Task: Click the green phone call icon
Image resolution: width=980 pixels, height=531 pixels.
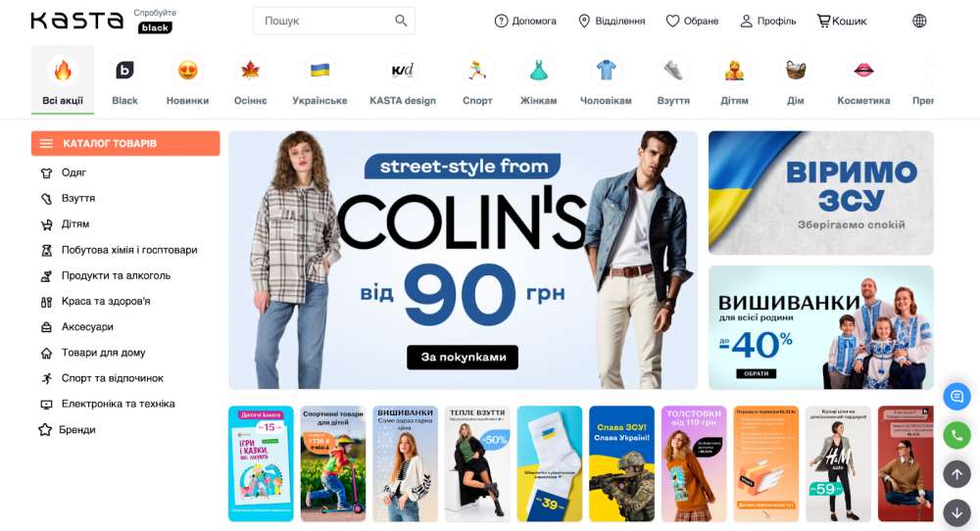Action: pyautogui.click(x=956, y=435)
